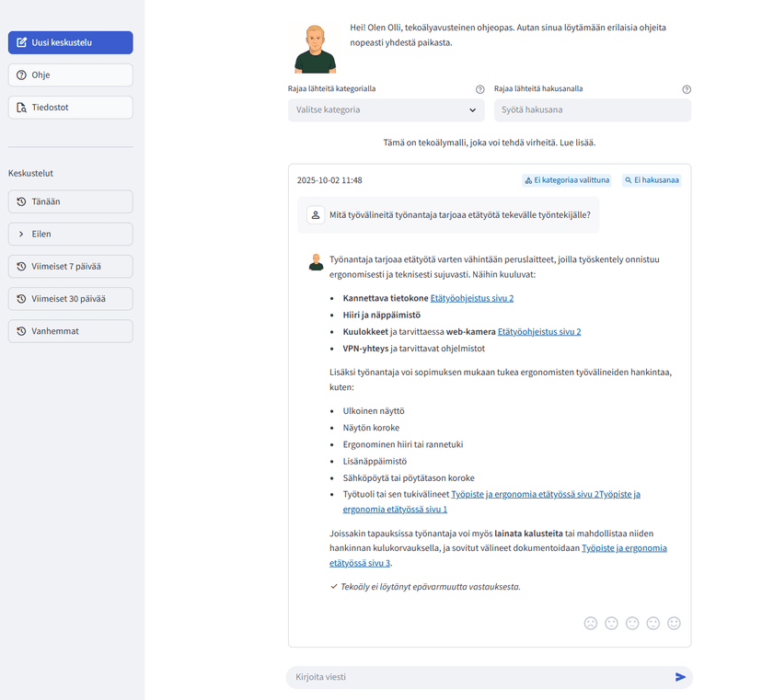The image size is (762, 700).
Task: Click the magnifier icon in Ei hakusanaa badge
Action: click(x=628, y=180)
